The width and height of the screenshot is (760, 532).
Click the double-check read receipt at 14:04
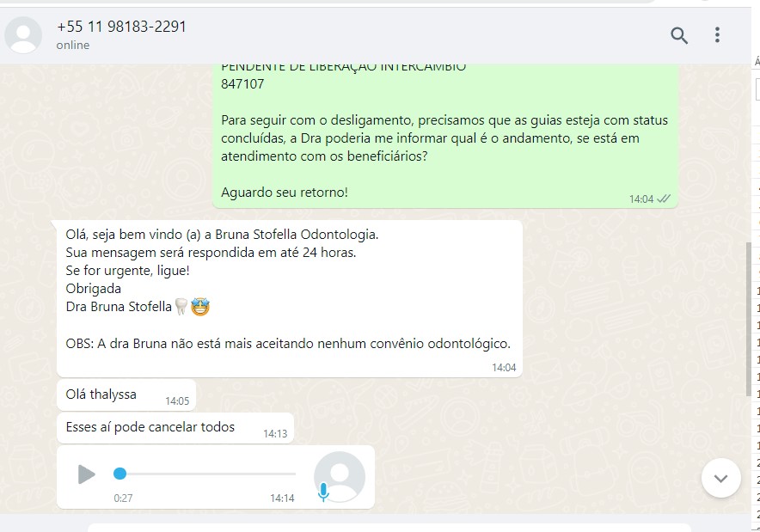pos(663,199)
